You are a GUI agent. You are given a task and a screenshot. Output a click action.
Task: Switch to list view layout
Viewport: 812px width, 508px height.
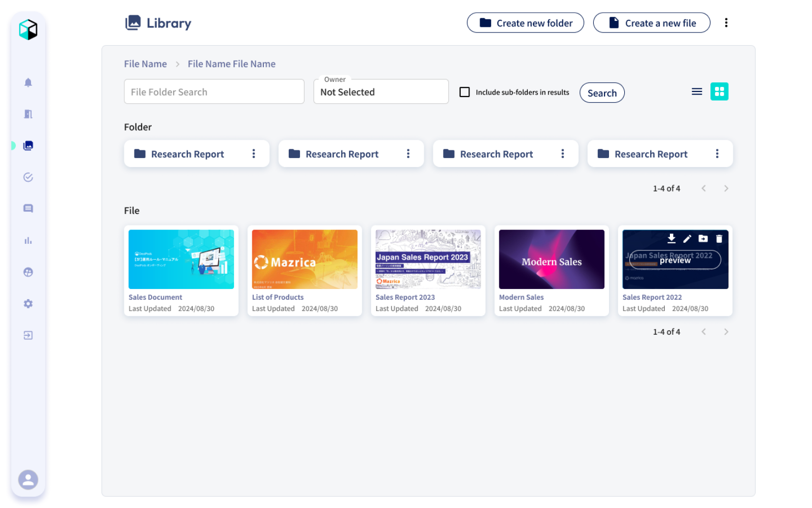tap(696, 91)
